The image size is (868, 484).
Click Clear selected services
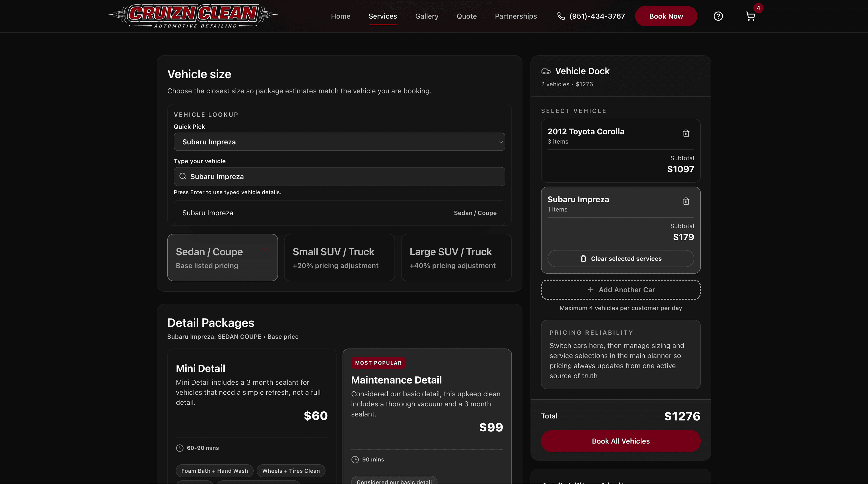click(x=621, y=259)
